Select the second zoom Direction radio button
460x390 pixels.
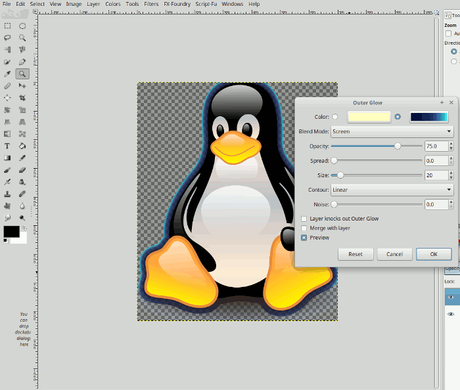(x=454, y=61)
